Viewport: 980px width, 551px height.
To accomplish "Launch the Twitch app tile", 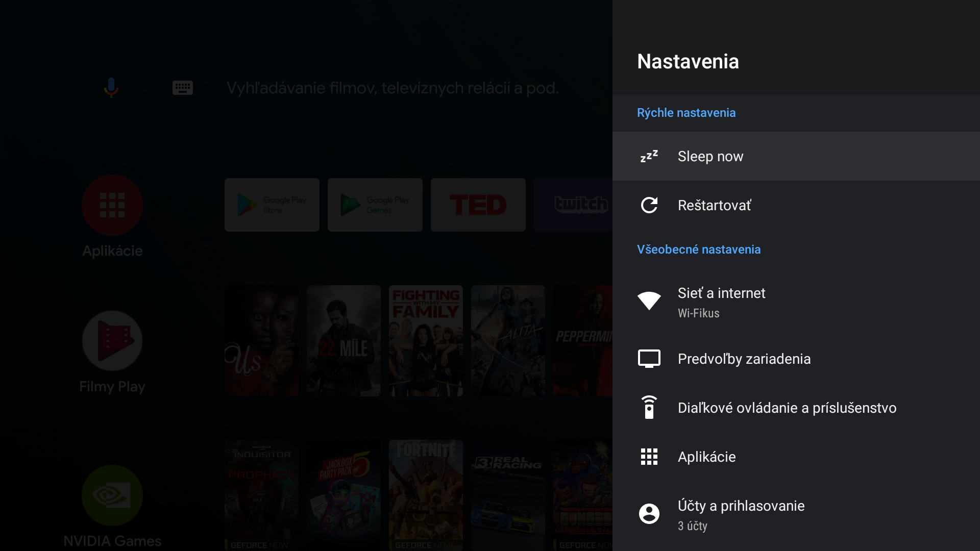I will tap(573, 205).
